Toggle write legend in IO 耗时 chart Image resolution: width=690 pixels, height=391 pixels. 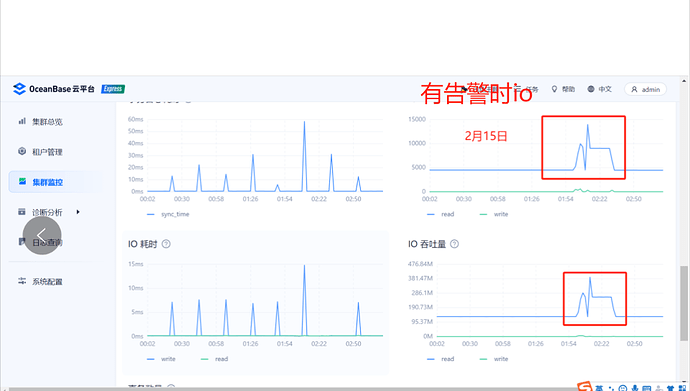(161, 359)
